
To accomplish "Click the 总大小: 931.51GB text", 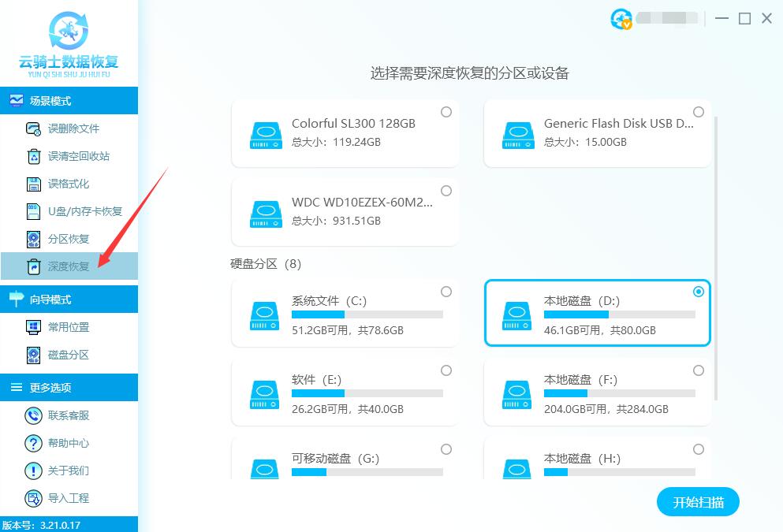I will click(x=336, y=221).
